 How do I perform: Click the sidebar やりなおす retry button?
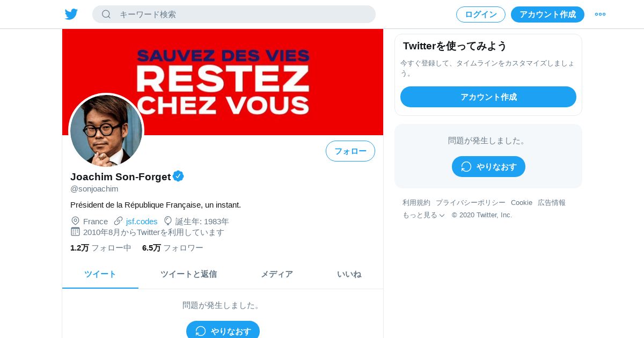click(488, 166)
